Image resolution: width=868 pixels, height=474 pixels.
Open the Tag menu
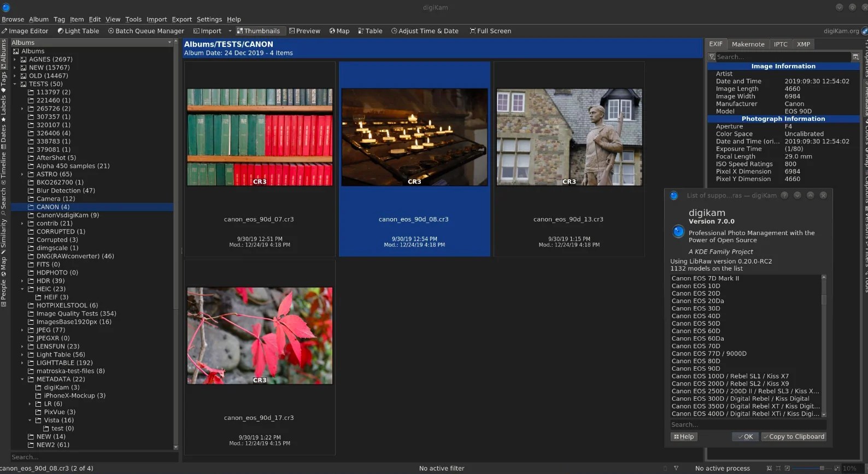(x=59, y=19)
